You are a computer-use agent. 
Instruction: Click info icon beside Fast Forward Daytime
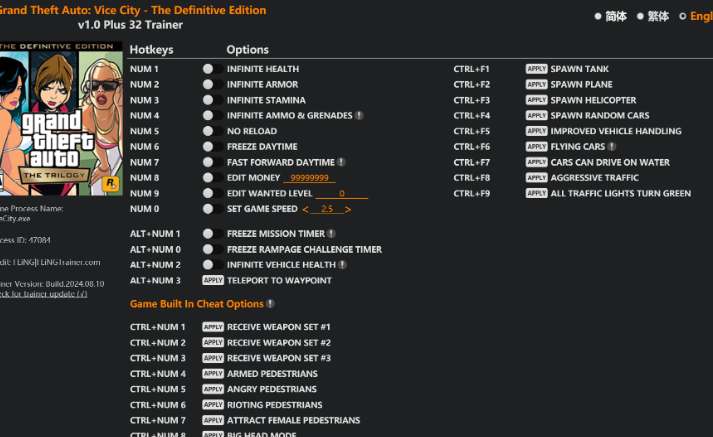point(341,162)
